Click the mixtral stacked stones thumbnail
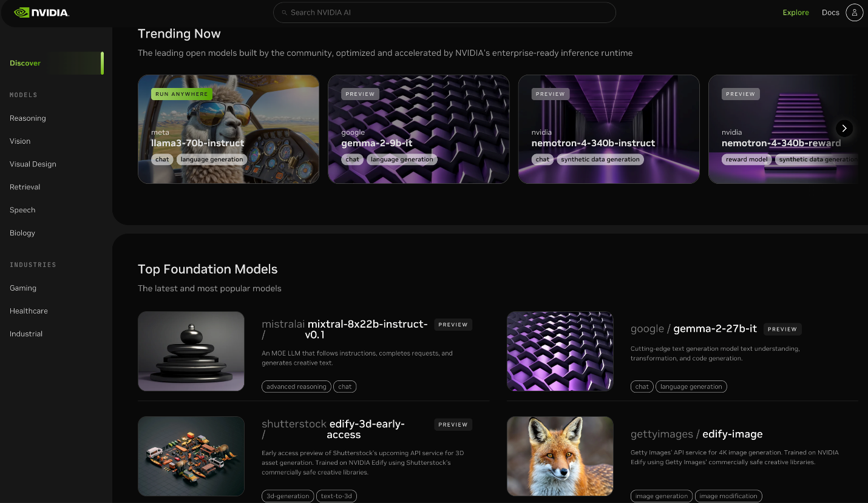This screenshot has width=868, height=503. (191, 351)
